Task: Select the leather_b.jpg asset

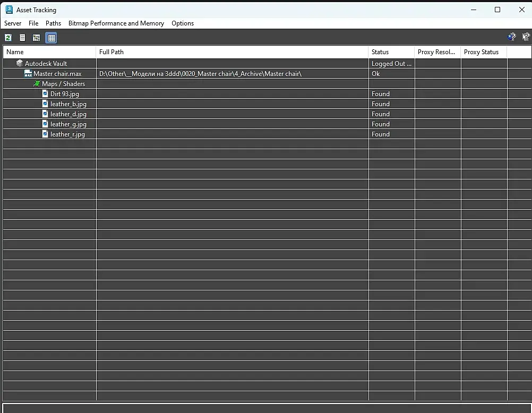Action: pos(68,104)
